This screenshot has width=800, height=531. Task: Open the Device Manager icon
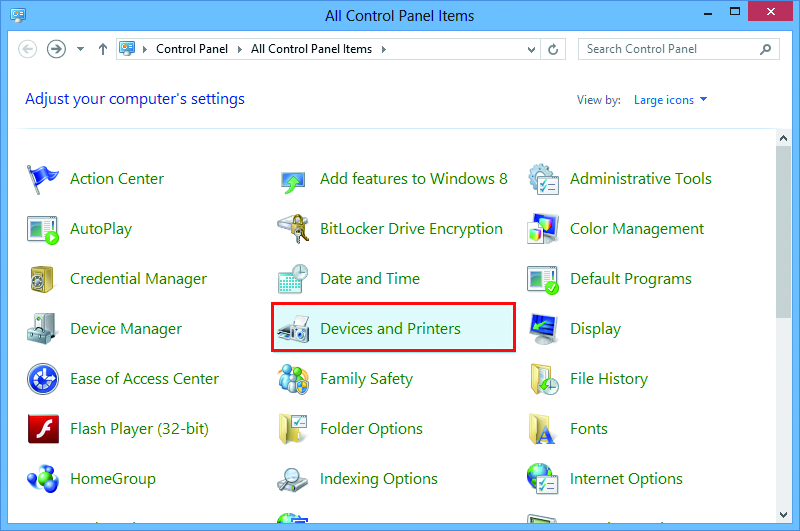tap(41, 329)
